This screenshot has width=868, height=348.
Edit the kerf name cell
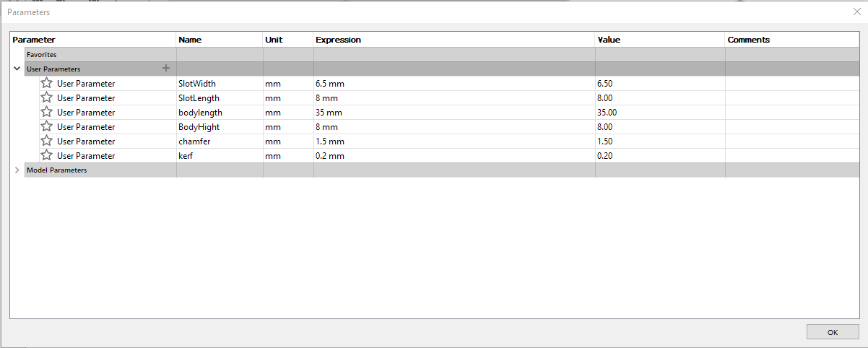click(x=220, y=155)
